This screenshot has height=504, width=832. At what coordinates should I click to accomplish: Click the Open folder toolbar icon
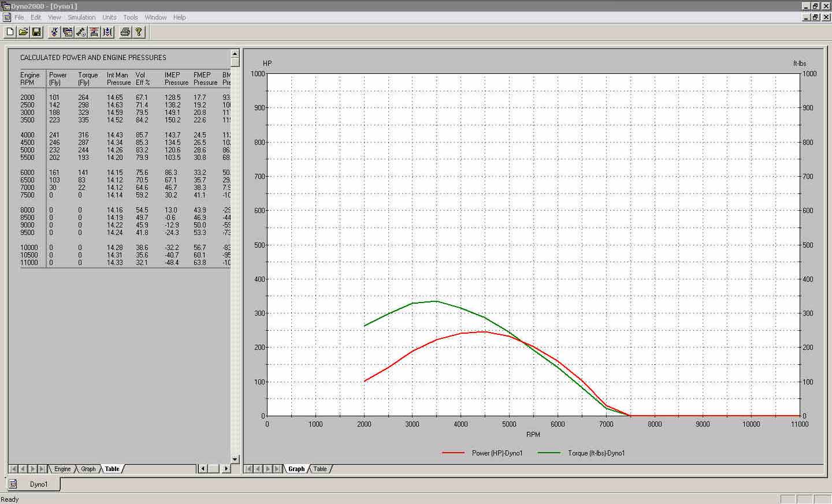[x=23, y=32]
